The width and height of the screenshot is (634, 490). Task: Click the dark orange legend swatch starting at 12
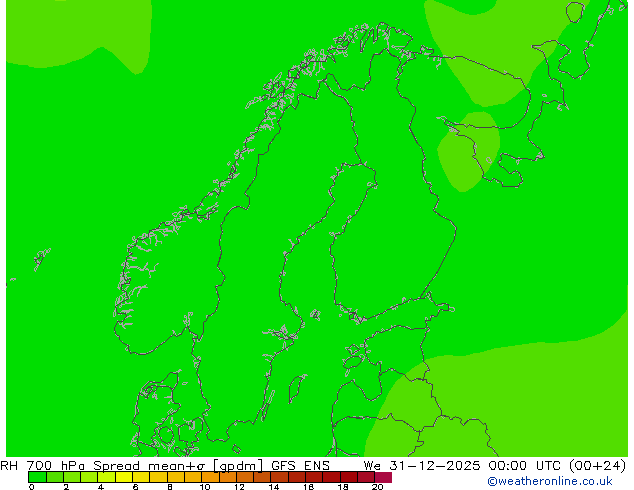click(x=245, y=477)
